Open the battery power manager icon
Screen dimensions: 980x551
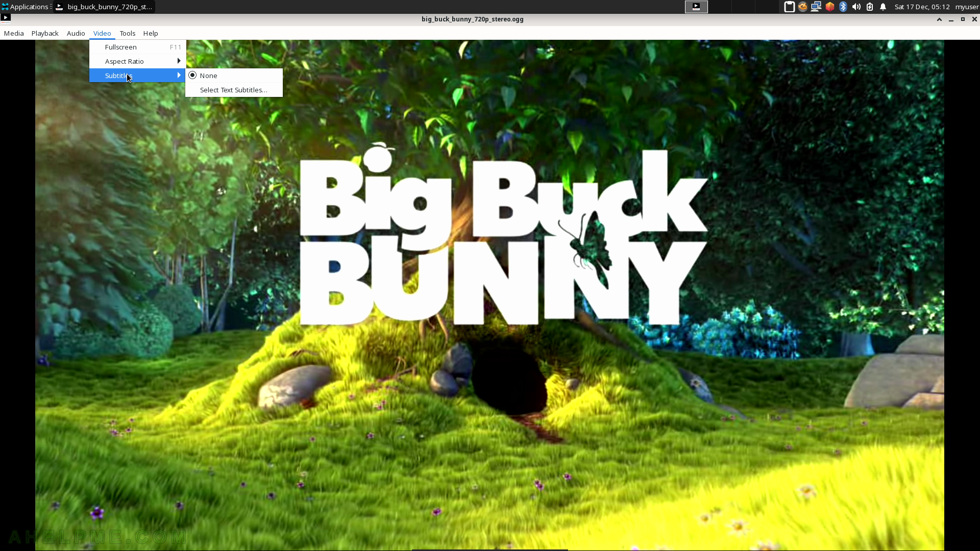870,7
